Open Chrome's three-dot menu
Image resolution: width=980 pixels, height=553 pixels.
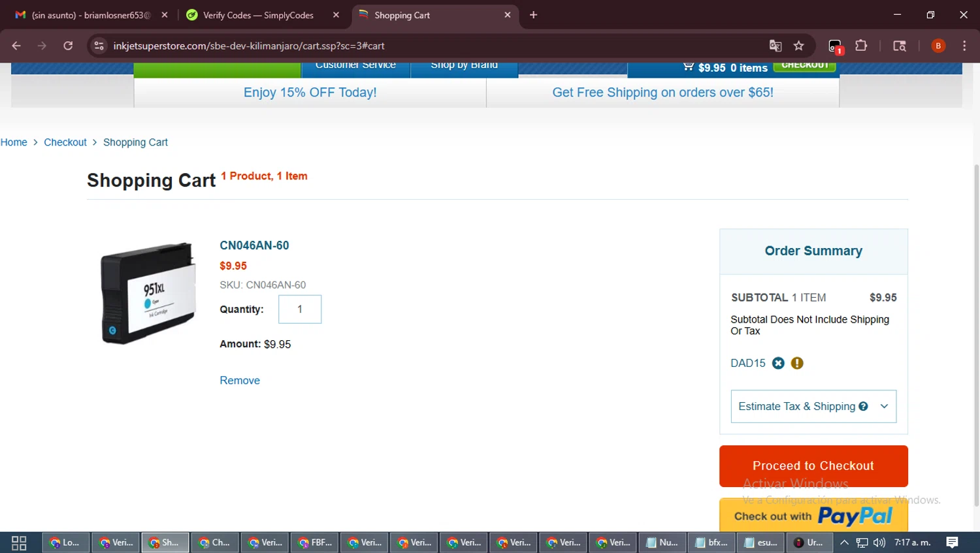[964, 46]
